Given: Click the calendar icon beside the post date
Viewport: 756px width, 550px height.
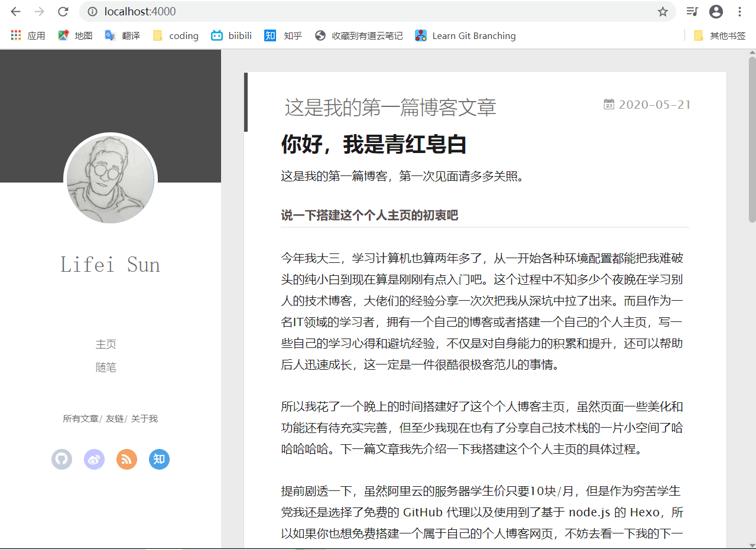Looking at the screenshot, I should [x=609, y=104].
